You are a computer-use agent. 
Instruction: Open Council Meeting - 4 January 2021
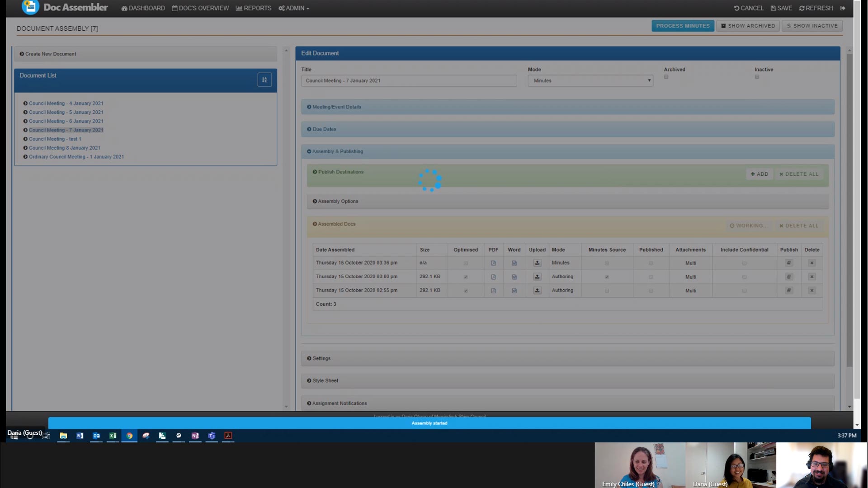(66, 103)
